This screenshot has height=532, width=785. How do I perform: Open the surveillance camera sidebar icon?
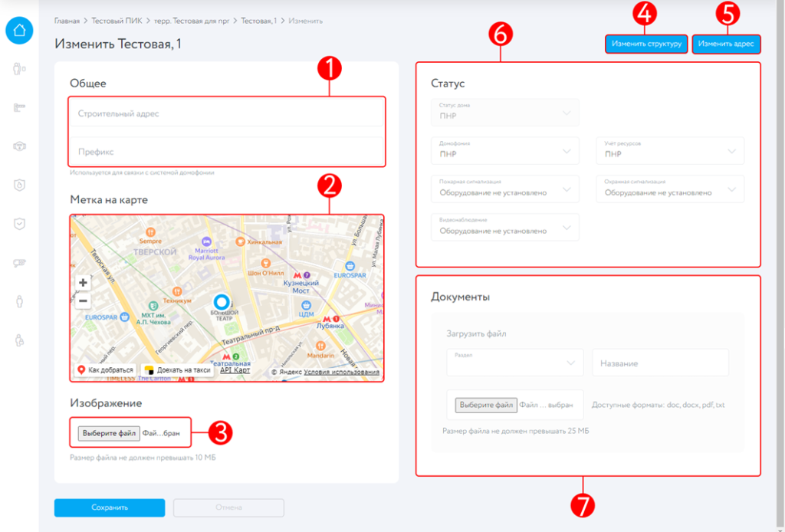[x=19, y=262]
